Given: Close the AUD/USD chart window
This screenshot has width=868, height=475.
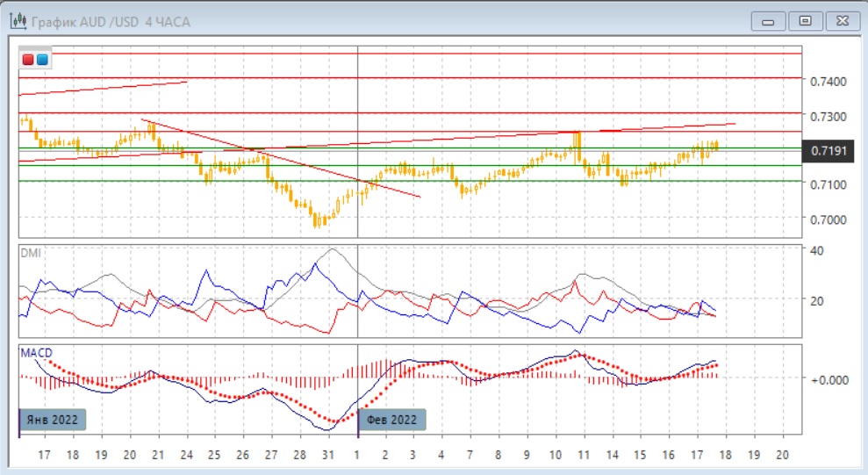Looking at the screenshot, I should [x=843, y=22].
